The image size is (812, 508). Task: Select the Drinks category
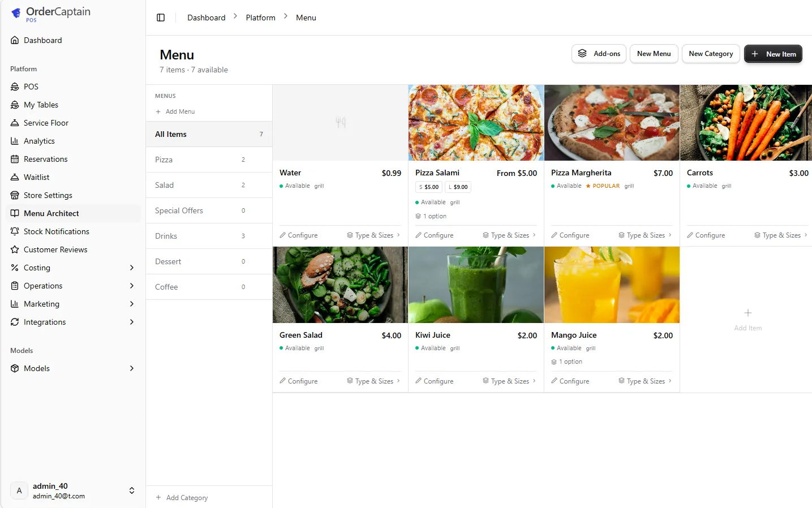pyautogui.click(x=209, y=236)
